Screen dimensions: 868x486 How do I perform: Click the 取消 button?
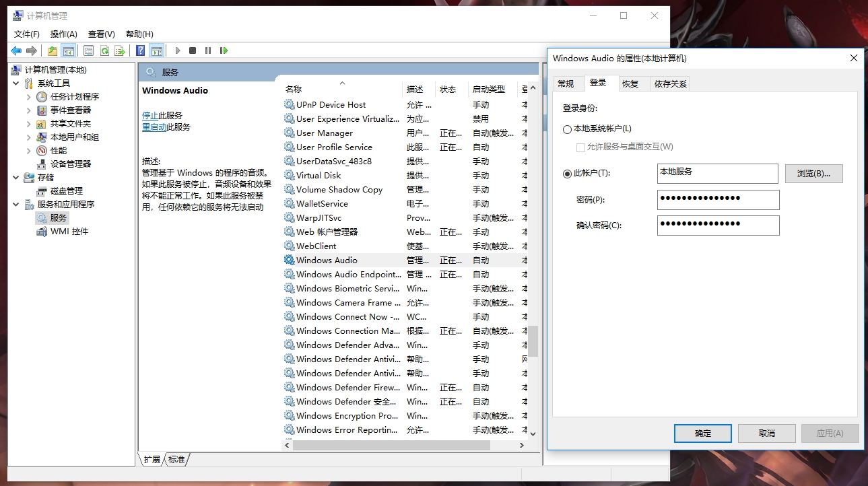tap(767, 433)
